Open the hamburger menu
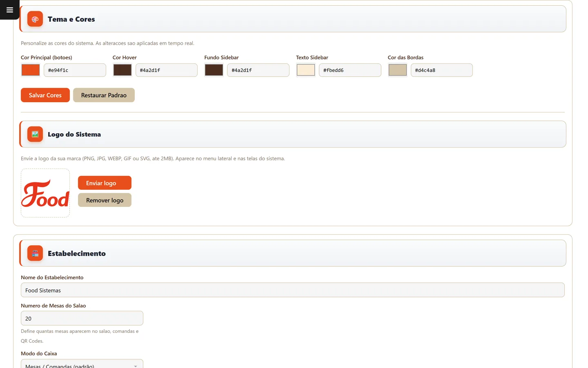588x368 pixels. (x=10, y=10)
